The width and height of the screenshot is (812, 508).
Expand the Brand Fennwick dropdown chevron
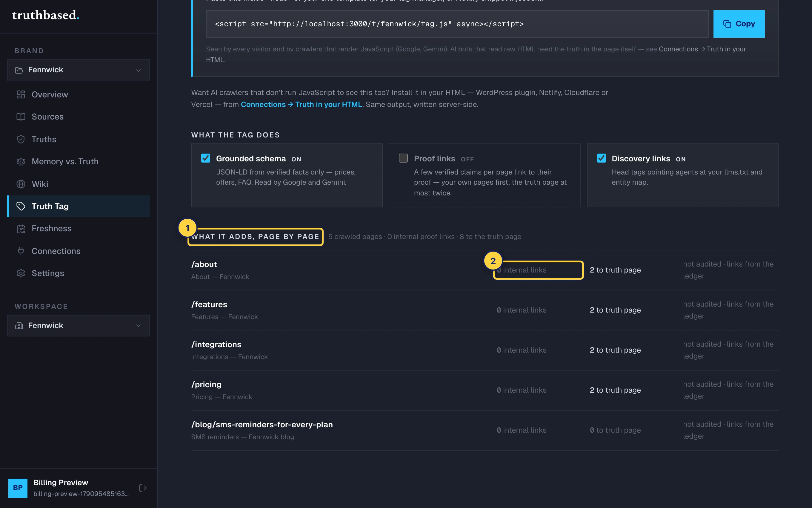pyautogui.click(x=139, y=70)
